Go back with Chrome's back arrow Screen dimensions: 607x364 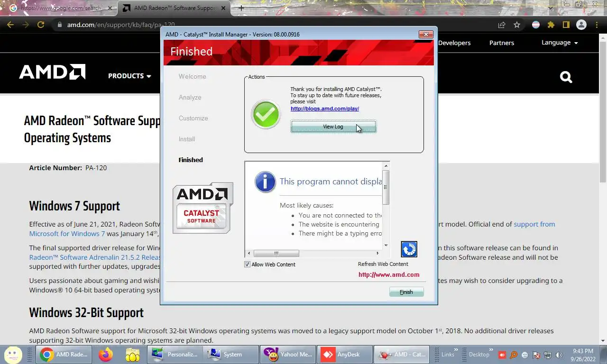tap(10, 25)
